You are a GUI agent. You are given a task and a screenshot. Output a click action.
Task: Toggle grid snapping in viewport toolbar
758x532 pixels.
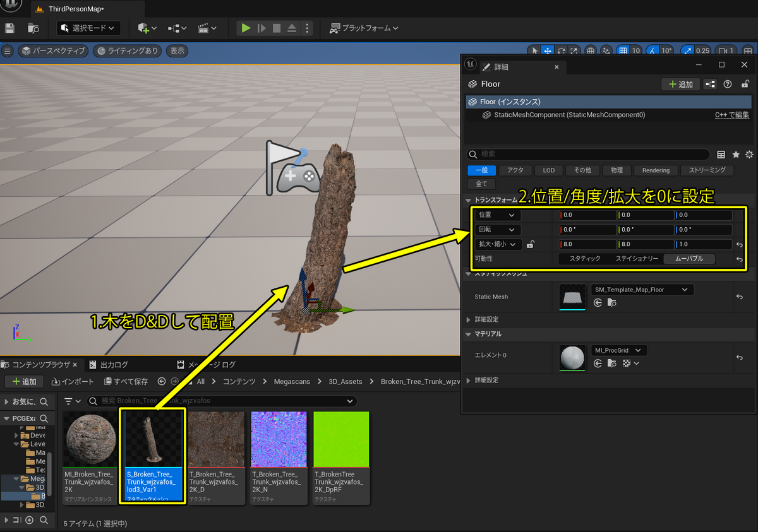[623, 51]
